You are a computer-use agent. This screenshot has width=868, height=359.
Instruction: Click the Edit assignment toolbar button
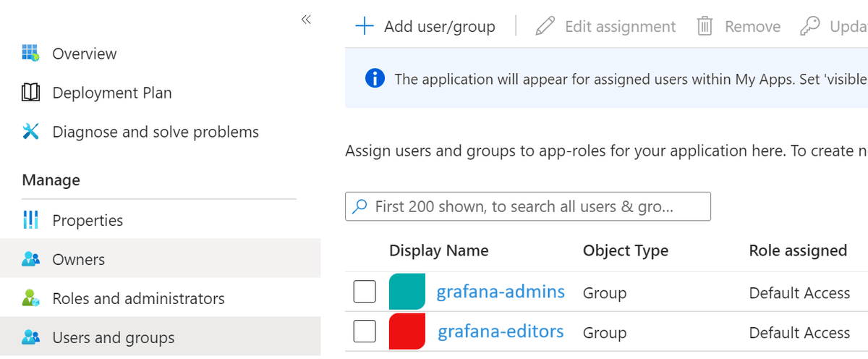click(x=606, y=27)
